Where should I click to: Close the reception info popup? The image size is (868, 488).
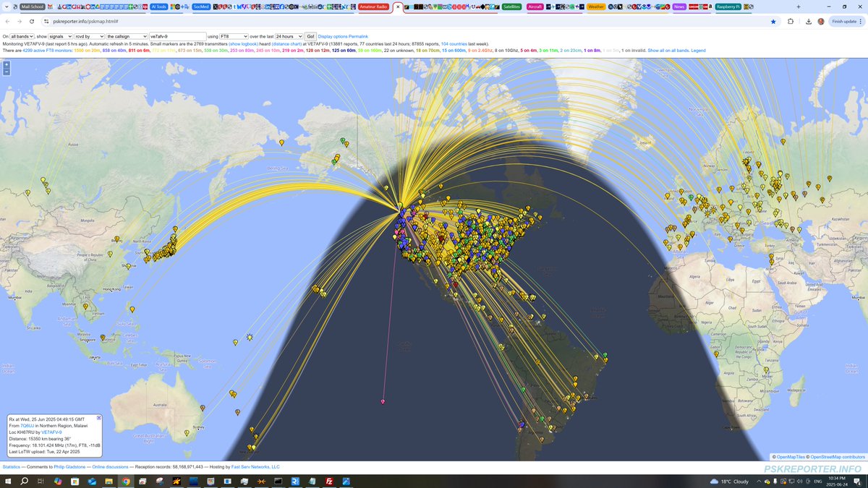[x=99, y=418]
